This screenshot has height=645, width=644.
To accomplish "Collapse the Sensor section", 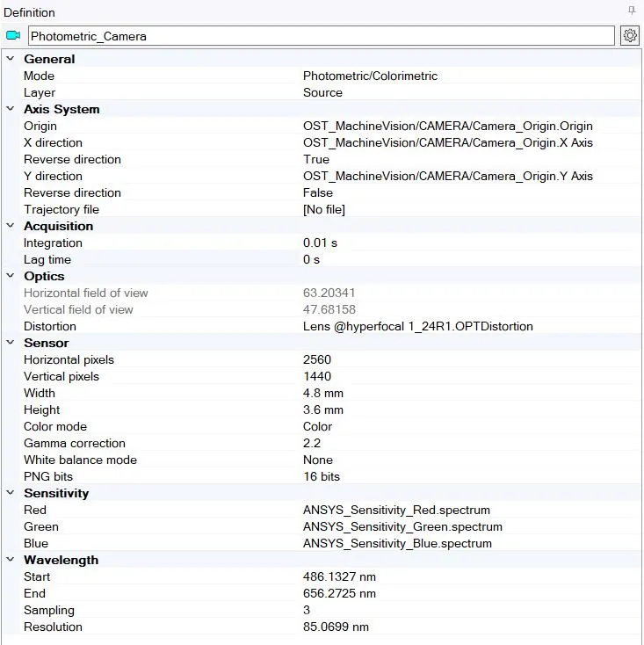I will tap(11, 343).
